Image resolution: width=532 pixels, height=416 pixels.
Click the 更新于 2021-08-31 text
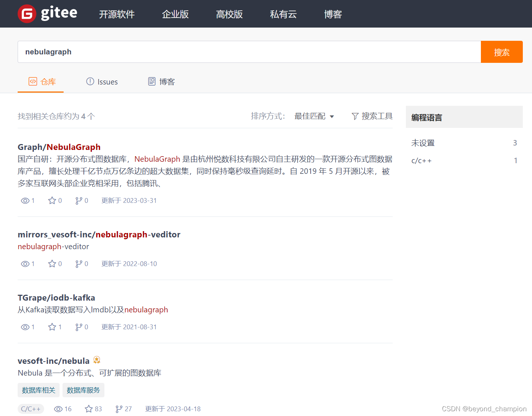pos(129,327)
